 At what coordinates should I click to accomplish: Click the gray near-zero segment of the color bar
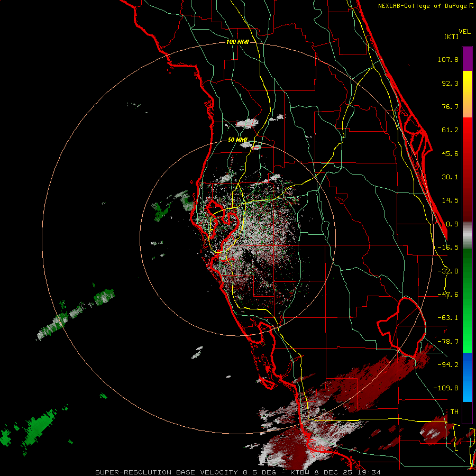click(467, 235)
